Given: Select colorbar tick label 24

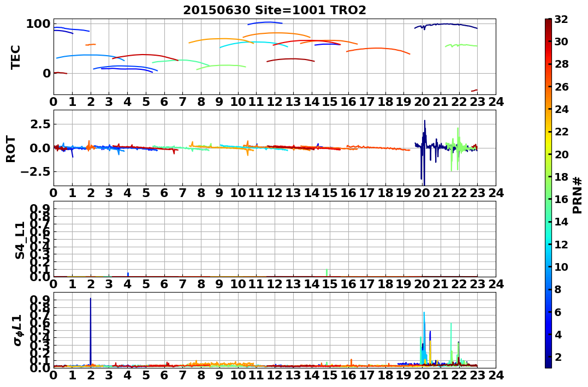Looking at the screenshot, I should (x=561, y=109).
